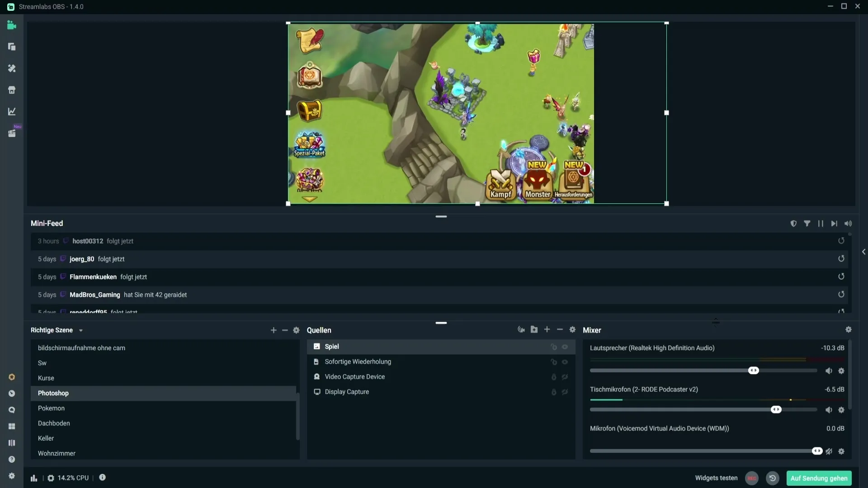
Task: Click the Lautsprecher volume slider handle
Action: (x=754, y=371)
